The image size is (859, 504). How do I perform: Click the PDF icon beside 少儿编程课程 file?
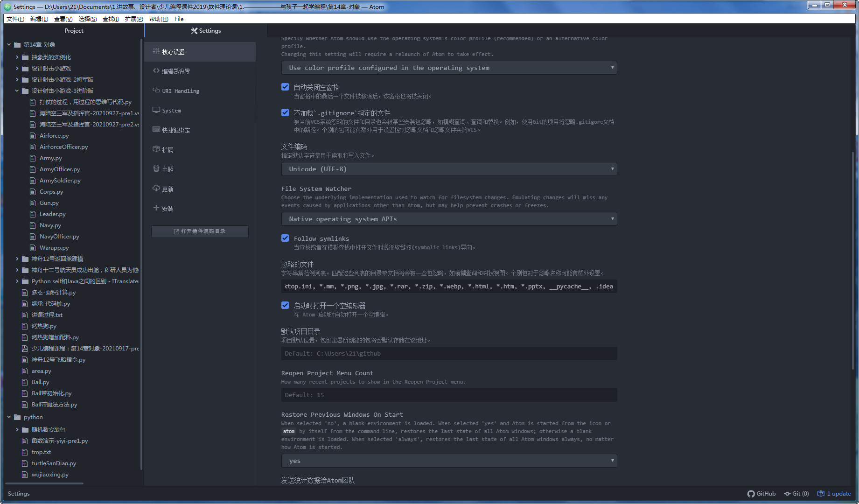(x=25, y=349)
